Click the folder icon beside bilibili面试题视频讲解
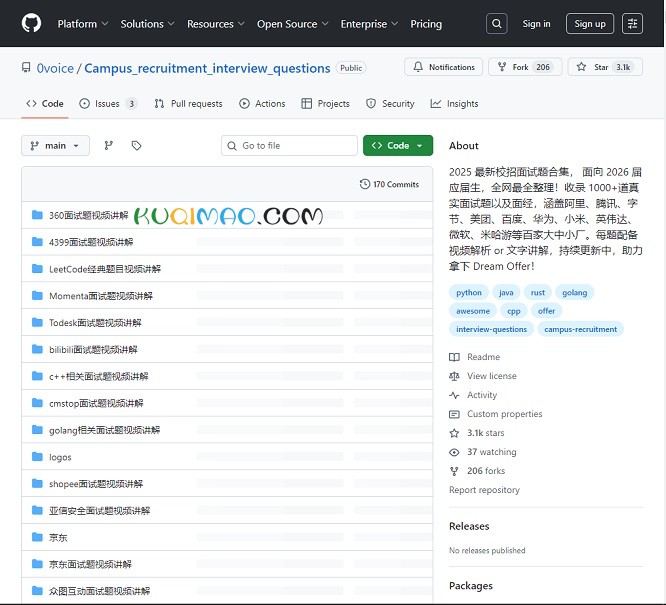This screenshot has height=605, width=666. 37,349
